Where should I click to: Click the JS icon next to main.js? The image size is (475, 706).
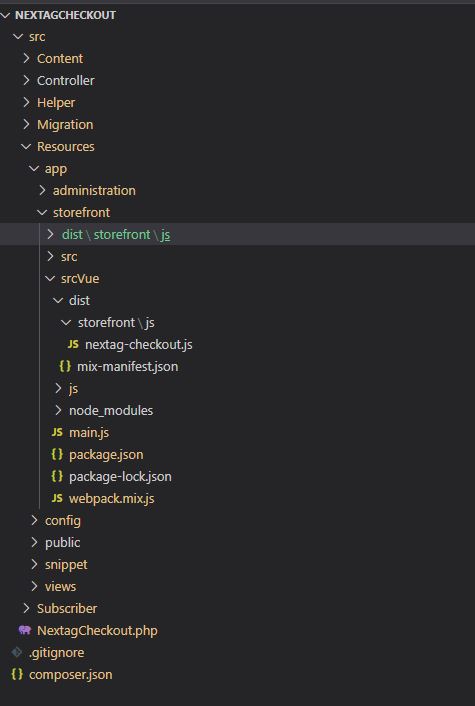pos(57,433)
